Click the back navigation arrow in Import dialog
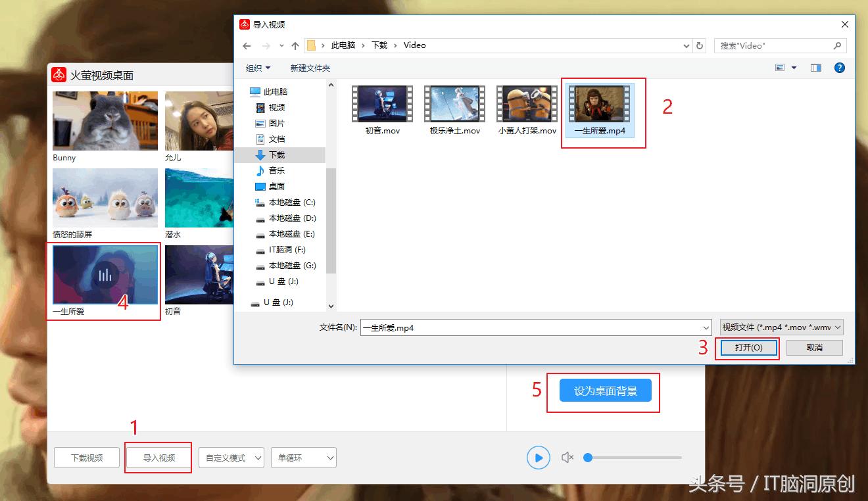Viewport: 868px width, 501px height. [247, 45]
